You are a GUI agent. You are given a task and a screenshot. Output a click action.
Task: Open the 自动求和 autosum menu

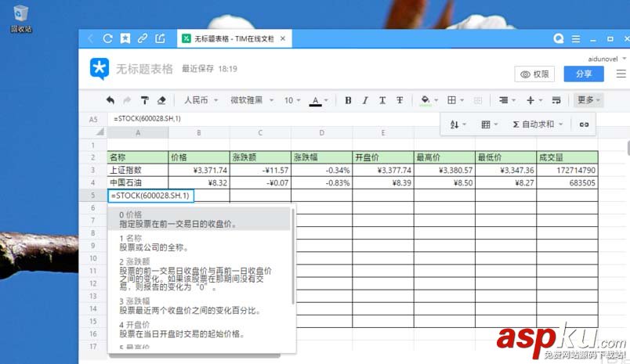pos(538,124)
